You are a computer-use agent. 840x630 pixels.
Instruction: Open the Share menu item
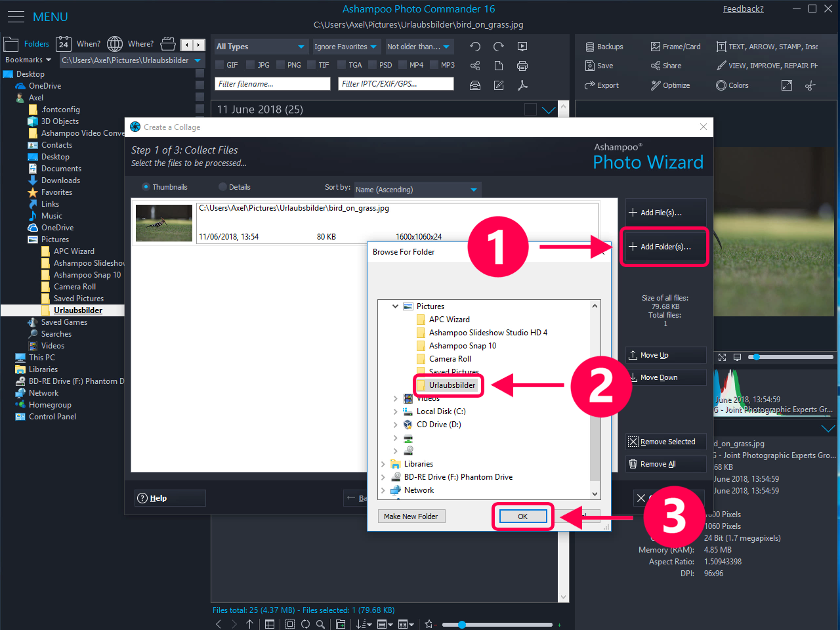click(666, 66)
